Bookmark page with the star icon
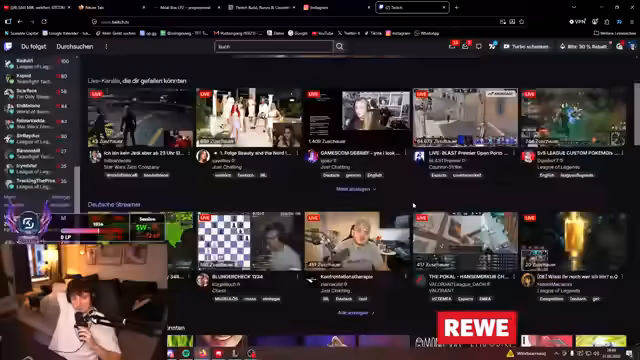The image size is (640, 360). click(522, 22)
